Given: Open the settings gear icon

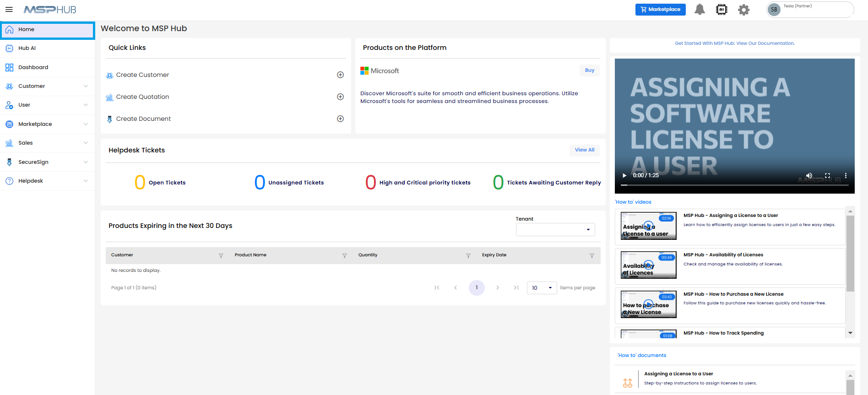Looking at the screenshot, I should (x=743, y=10).
